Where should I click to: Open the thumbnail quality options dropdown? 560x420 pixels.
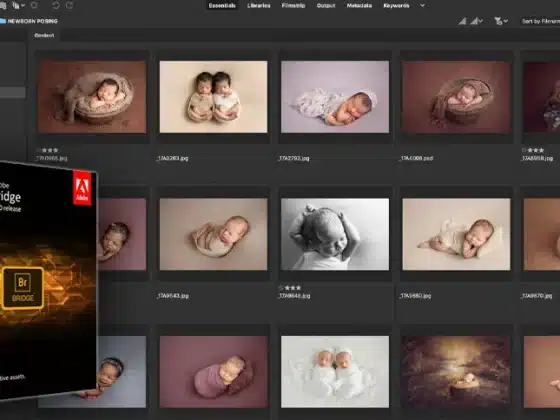pos(476,21)
